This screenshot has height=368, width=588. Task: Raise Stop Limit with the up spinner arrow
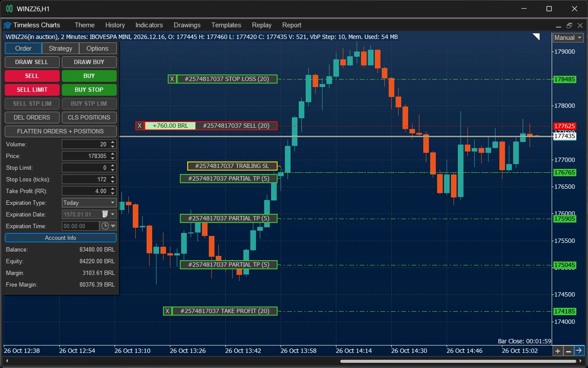point(113,165)
